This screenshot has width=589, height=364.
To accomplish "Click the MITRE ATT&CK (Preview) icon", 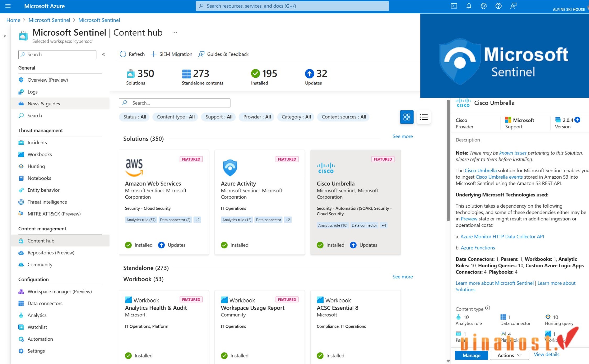I will click(x=21, y=214).
